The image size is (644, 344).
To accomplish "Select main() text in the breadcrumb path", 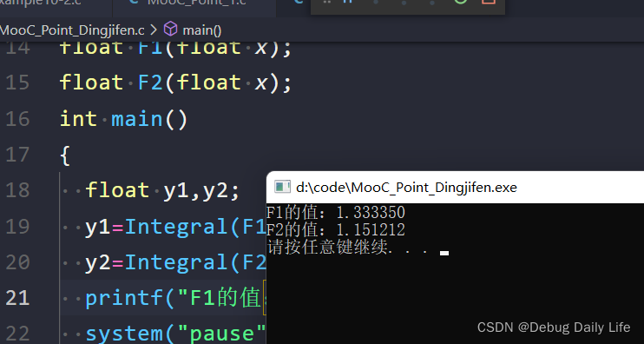I will pyautogui.click(x=202, y=30).
